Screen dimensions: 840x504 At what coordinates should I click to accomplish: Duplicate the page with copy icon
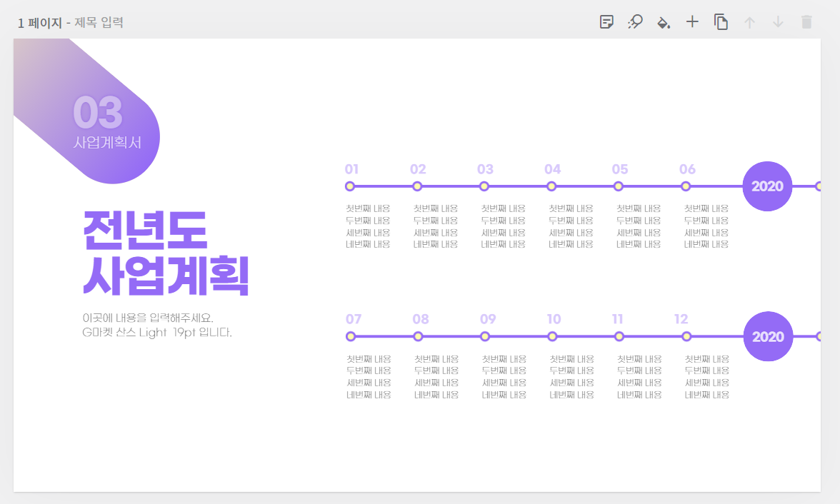point(721,22)
